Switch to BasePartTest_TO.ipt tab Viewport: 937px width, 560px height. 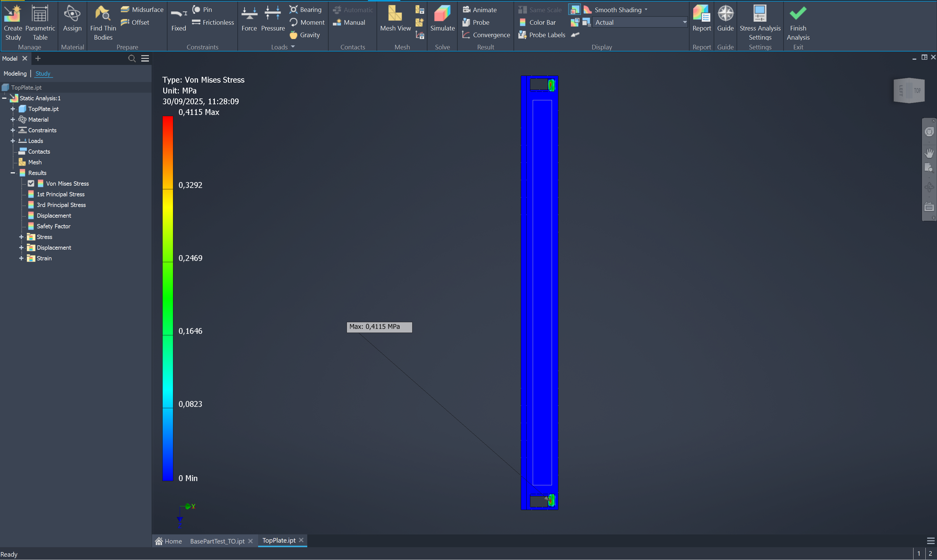[217, 541]
